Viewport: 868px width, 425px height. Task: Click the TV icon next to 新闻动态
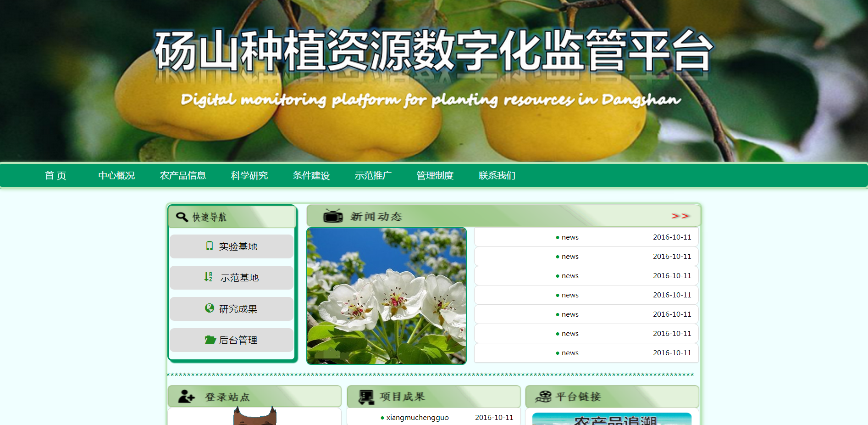pyautogui.click(x=333, y=216)
